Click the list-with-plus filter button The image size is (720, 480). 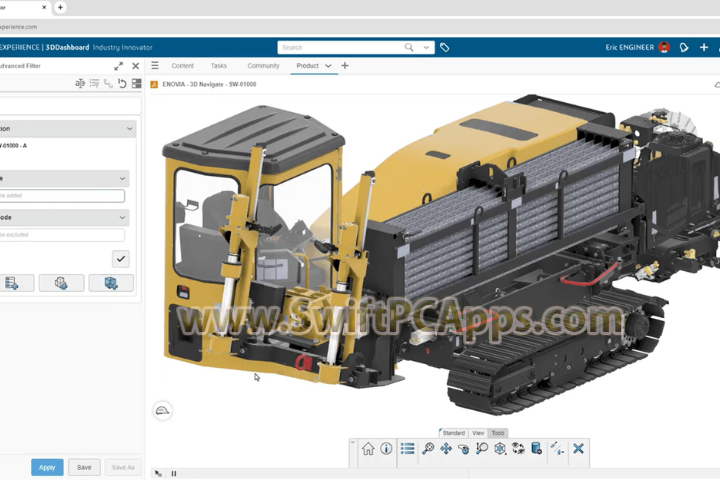click(14, 283)
